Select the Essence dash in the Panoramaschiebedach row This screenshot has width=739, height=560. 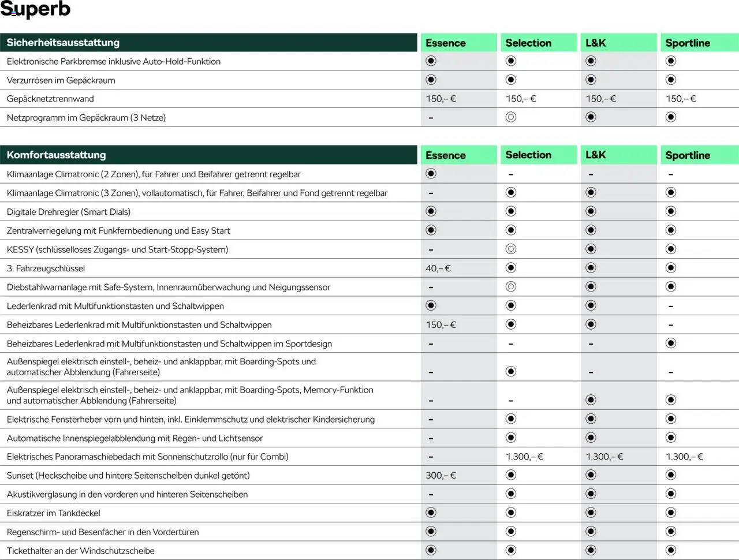click(x=431, y=457)
